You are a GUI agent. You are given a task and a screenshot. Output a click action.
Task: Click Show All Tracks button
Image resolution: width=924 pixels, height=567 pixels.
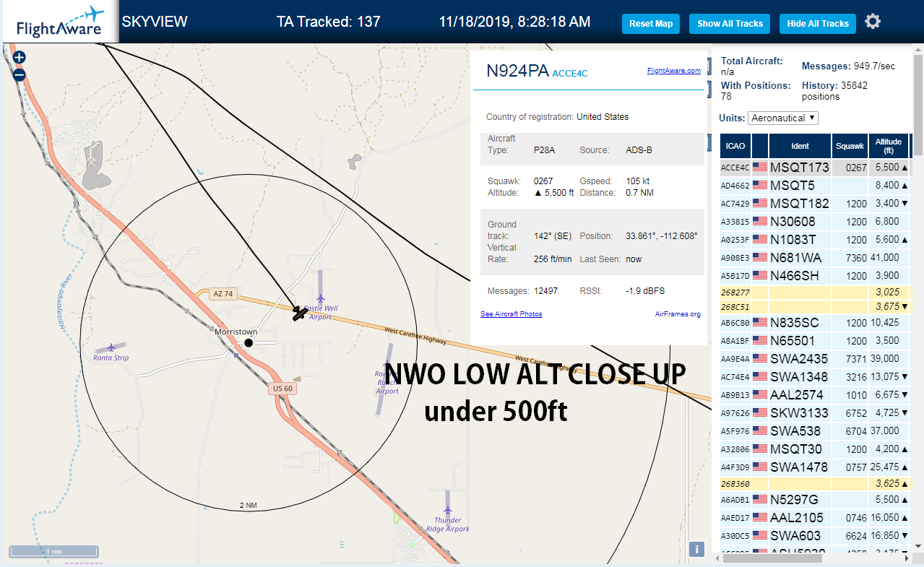[x=730, y=24]
